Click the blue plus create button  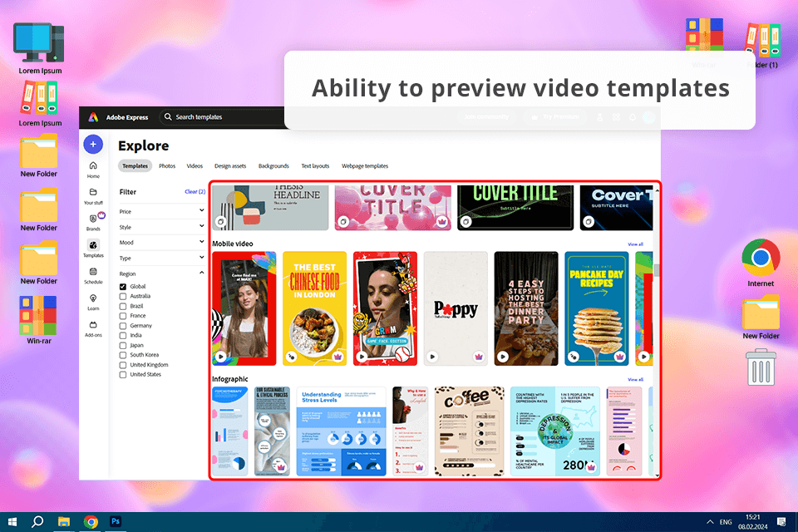coord(93,145)
